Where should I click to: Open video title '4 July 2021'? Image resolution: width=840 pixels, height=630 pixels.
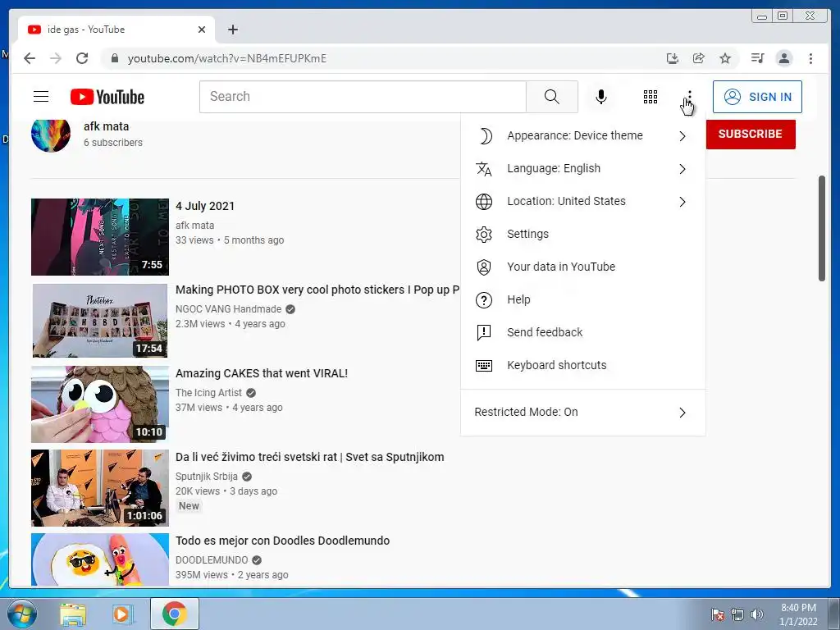205,206
